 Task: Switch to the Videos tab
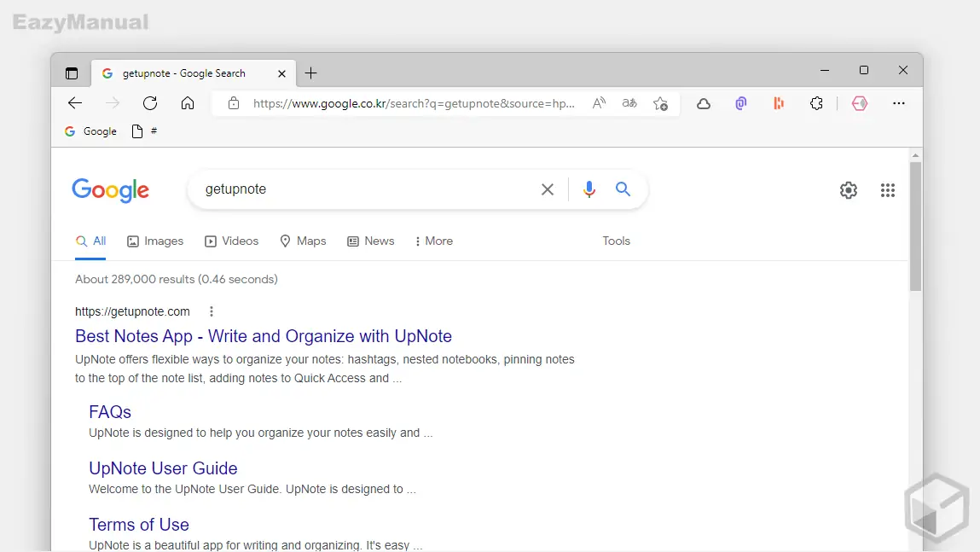pyautogui.click(x=231, y=241)
